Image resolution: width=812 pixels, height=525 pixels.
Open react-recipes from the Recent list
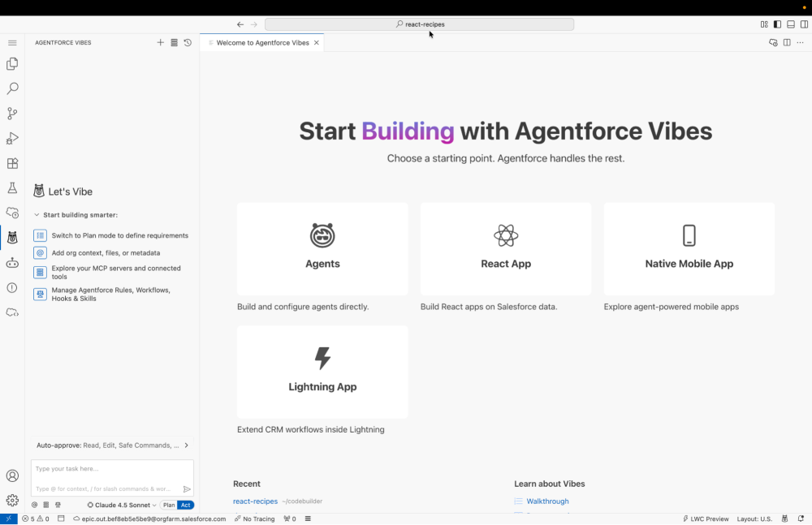[255, 501]
